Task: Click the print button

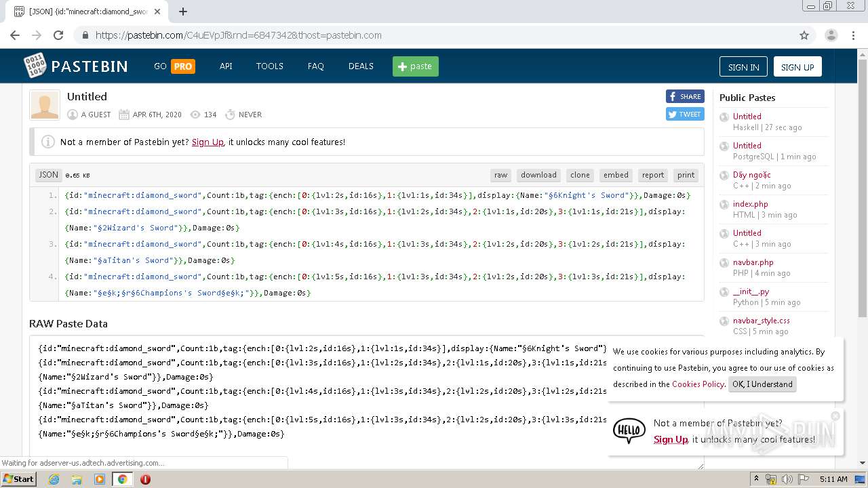Action: [686, 175]
